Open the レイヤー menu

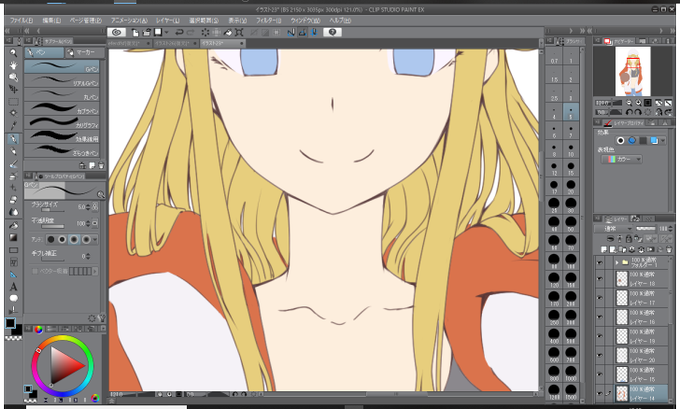click(167, 20)
